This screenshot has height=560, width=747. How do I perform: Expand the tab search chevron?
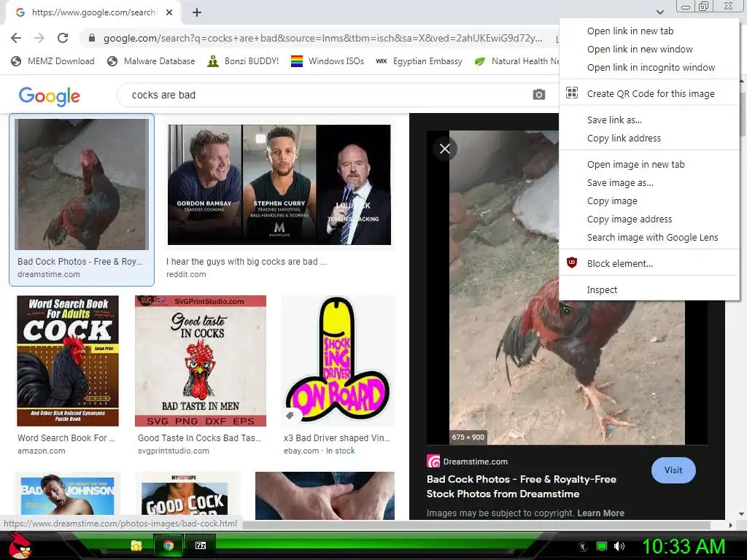[659, 12]
